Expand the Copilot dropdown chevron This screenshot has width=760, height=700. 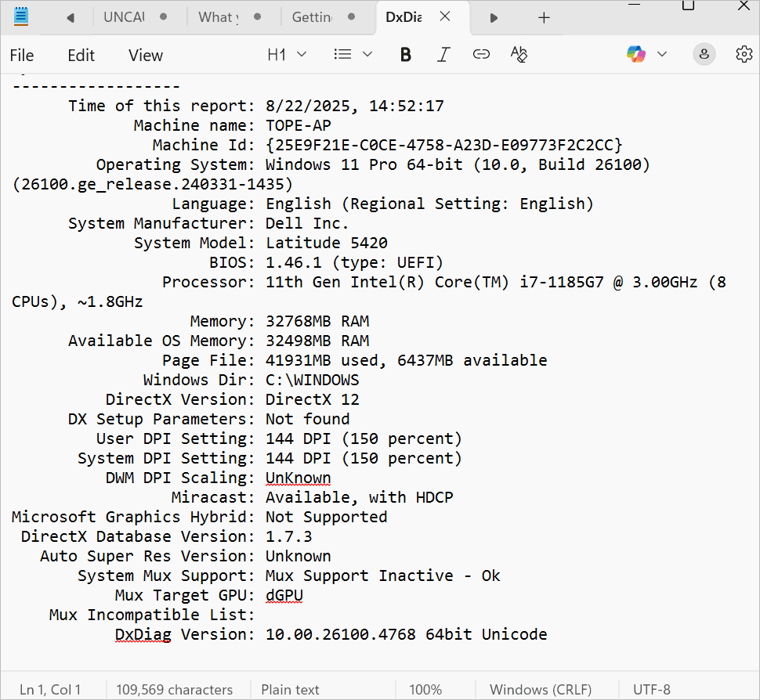point(662,54)
